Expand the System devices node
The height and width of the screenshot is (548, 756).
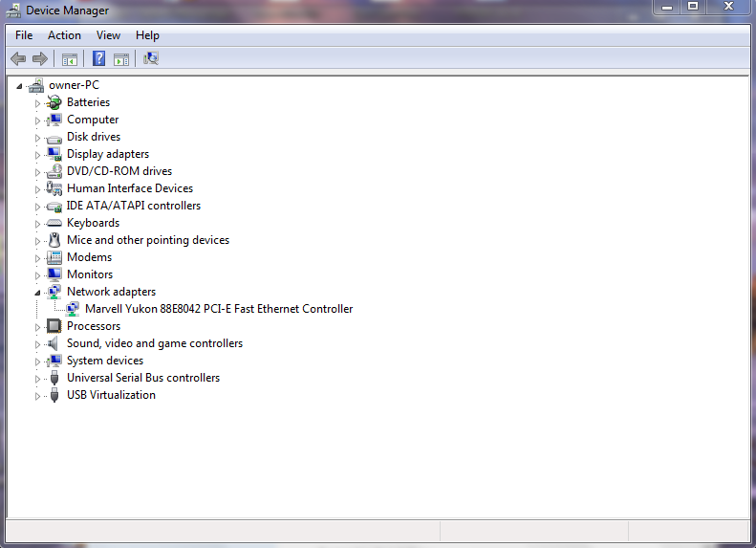click(37, 362)
